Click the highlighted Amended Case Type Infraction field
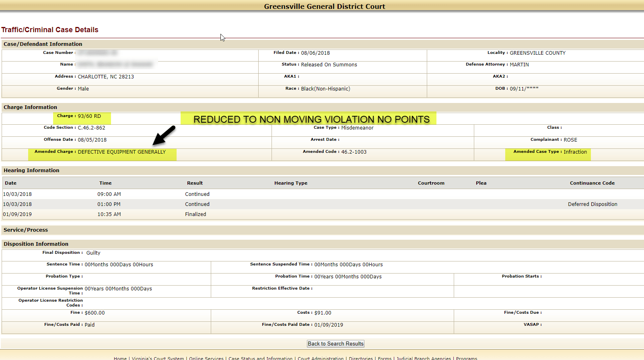This screenshot has width=644, height=360. tap(549, 152)
